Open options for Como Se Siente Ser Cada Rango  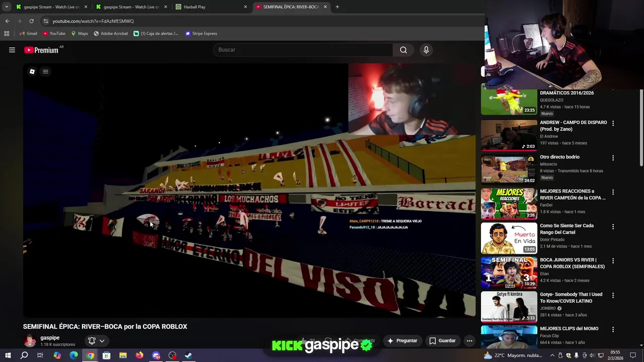click(x=613, y=227)
